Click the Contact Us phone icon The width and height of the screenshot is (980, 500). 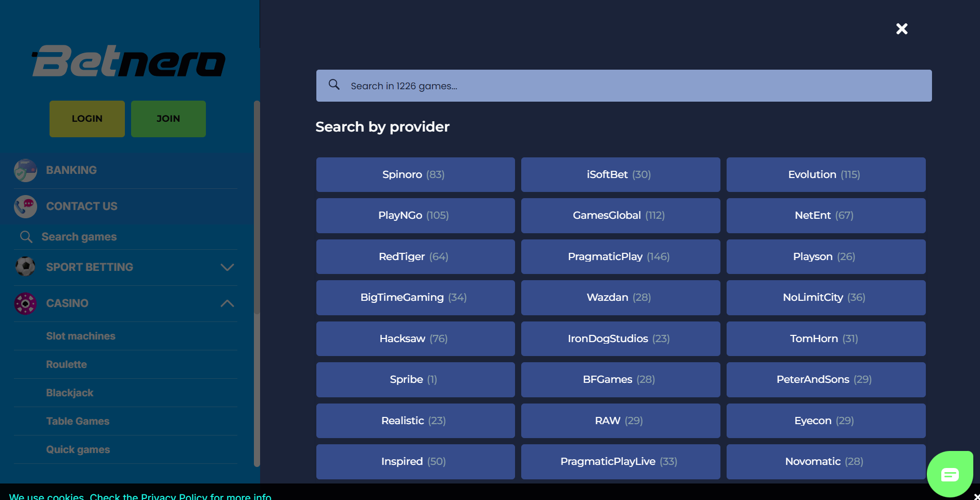pyautogui.click(x=25, y=206)
